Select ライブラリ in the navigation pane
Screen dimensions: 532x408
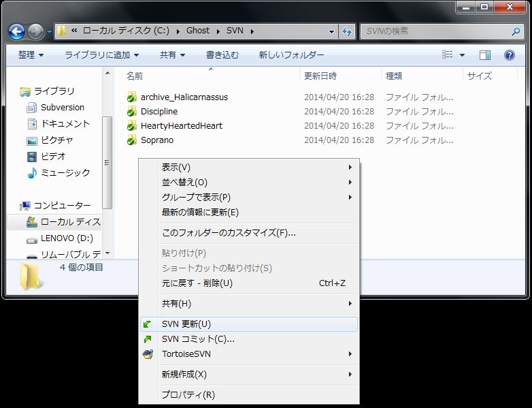point(54,91)
